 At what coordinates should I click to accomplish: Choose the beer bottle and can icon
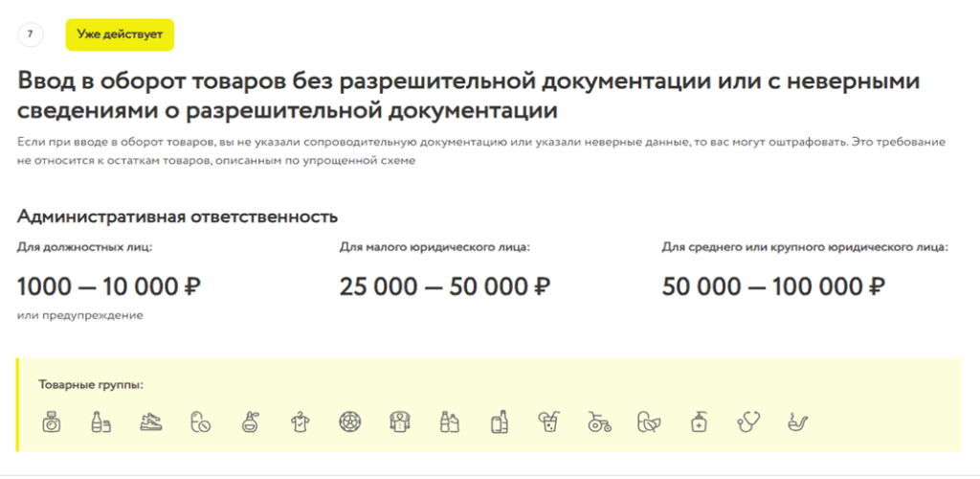498,422
